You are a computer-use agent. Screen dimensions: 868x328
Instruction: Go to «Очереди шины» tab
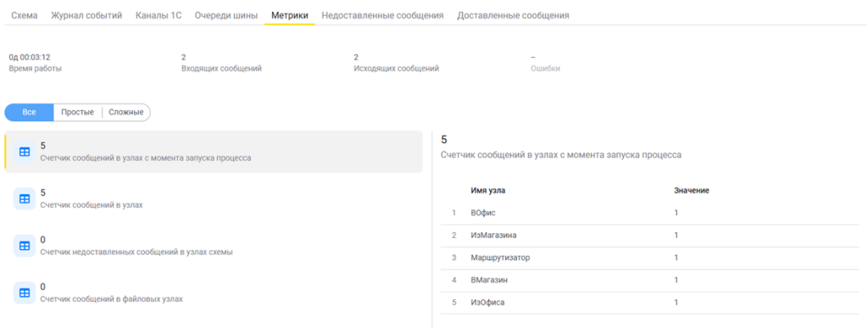[225, 15]
